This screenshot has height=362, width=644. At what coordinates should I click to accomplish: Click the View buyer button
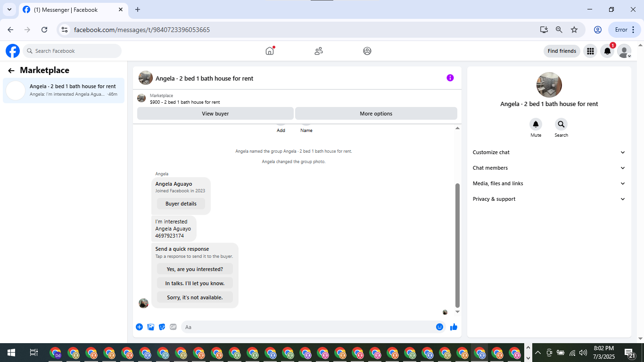[x=215, y=113]
